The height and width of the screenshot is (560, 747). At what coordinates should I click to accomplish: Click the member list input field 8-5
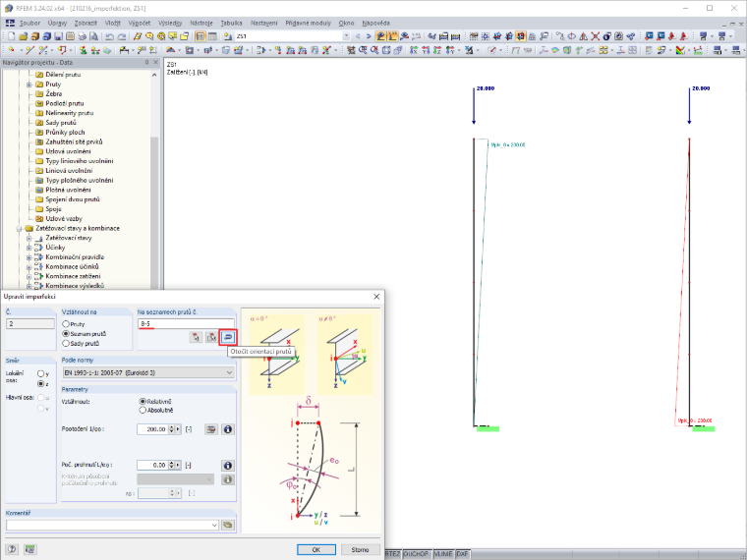[x=187, y=324]
